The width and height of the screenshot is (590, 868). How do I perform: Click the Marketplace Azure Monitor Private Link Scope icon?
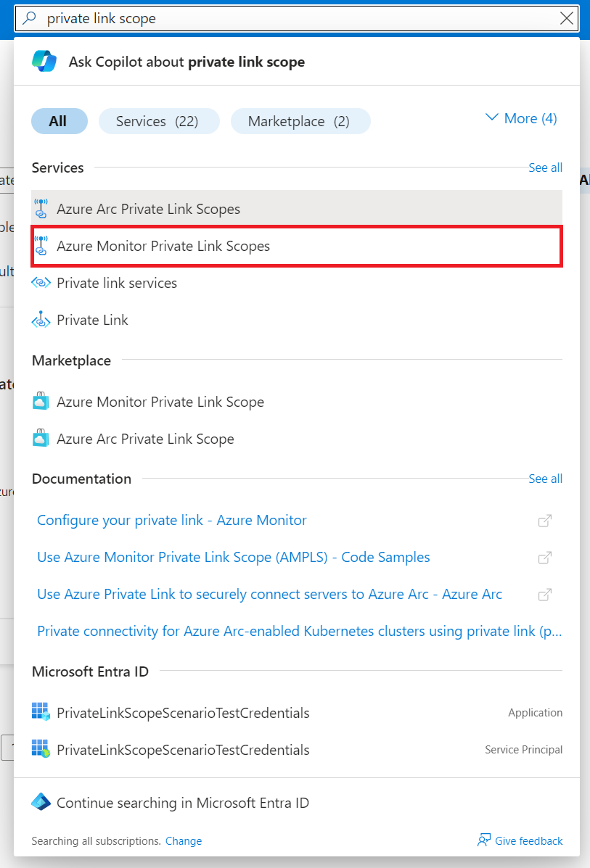41,402
